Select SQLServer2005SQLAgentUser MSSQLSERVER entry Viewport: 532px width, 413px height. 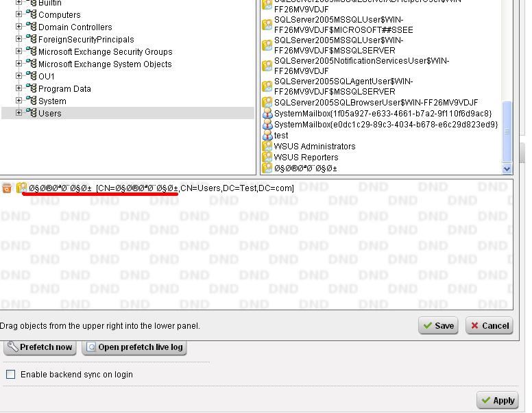343,86
